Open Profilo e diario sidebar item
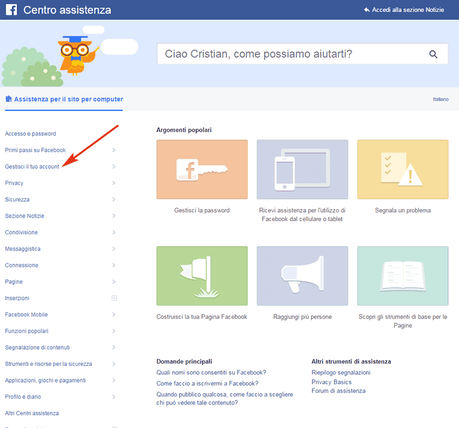 pyautogui.click(x=23, y=397)
